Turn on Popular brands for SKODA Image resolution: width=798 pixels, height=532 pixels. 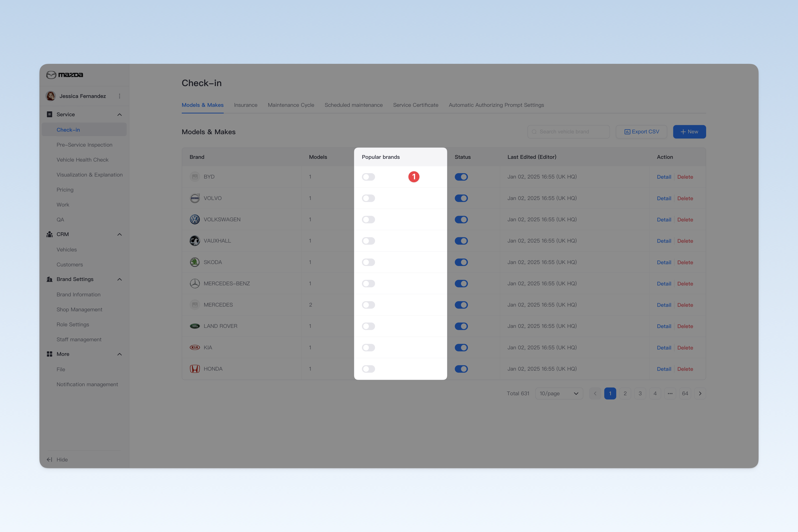point(368,262)
